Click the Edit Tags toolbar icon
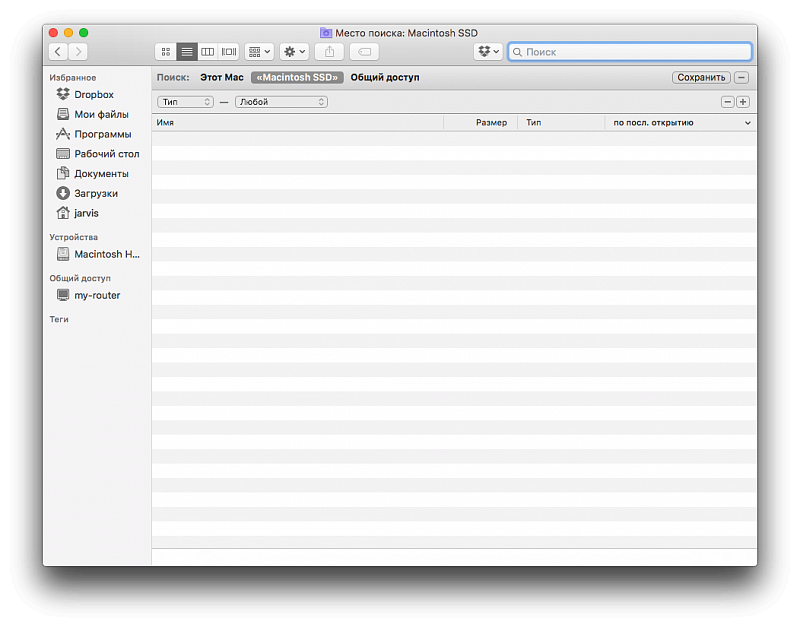The width and height of the screenshot is (800, 627). point(365,51)
